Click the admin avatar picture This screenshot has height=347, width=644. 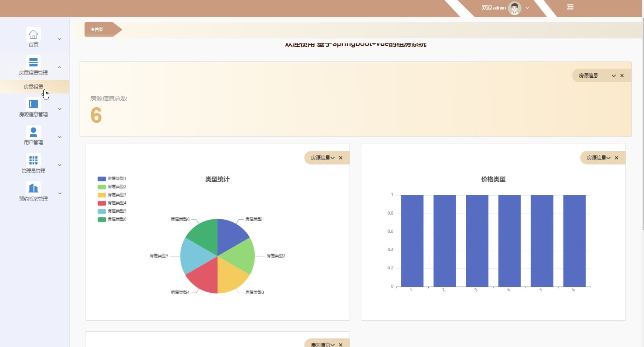tap(515, 8)
